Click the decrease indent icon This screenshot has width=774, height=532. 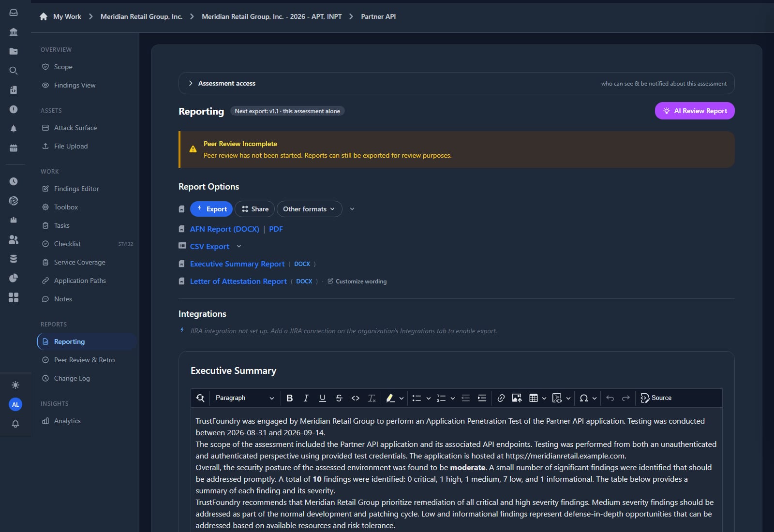click(465, 398)
